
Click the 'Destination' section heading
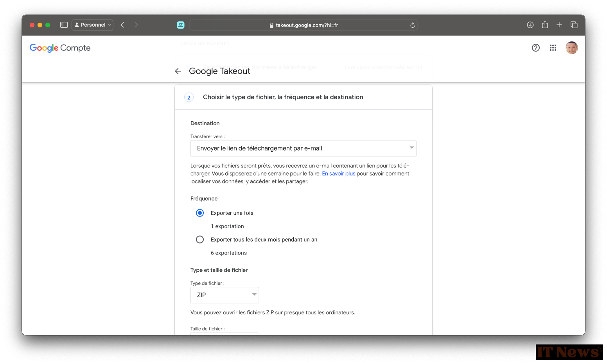(x=205, y=123)
